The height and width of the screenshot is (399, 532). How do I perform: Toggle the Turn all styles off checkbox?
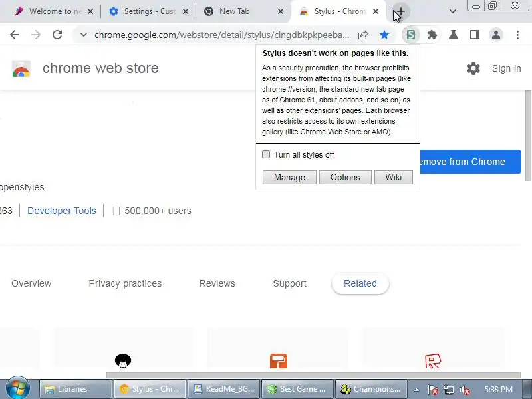(x=266, y=154)
